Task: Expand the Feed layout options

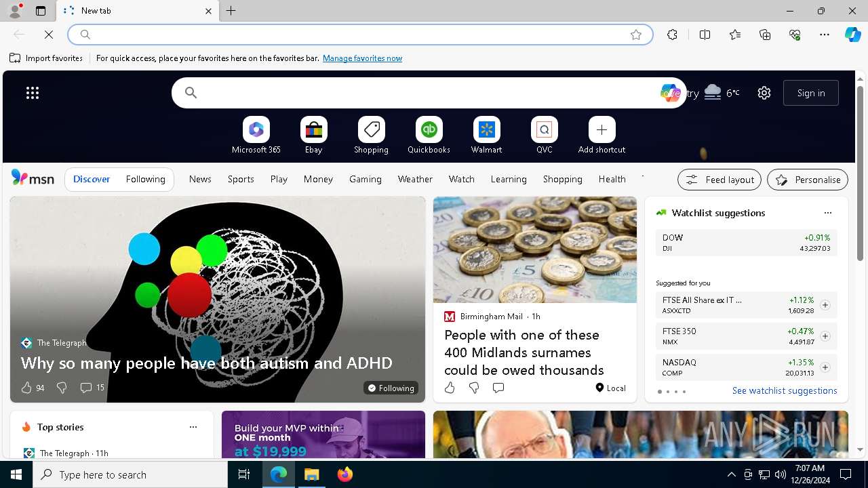Action: pyautogui.click(x=719, y=180)
